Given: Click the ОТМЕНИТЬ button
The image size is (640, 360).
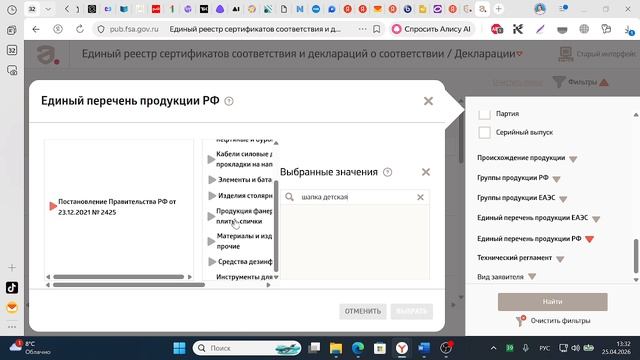Looking at the screenshot, I should 362,311.
